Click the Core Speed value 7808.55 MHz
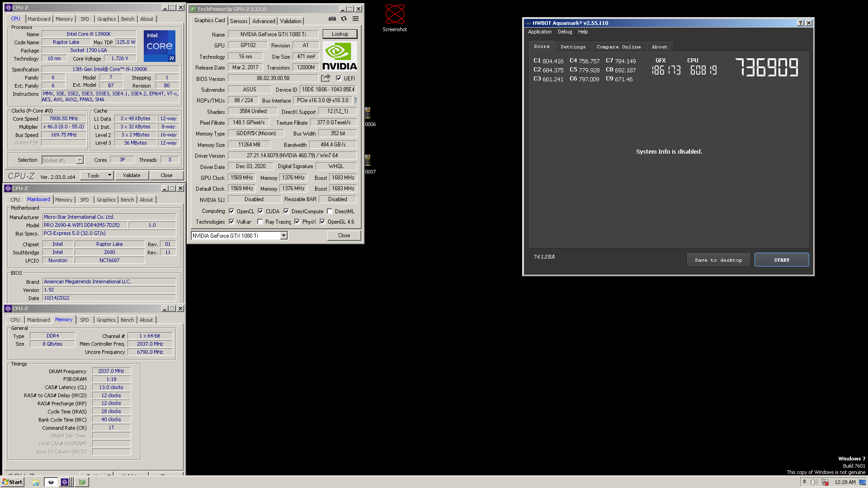Image resolution: width=868 pixels, height=488 pixels. click(x=64, y=118)
